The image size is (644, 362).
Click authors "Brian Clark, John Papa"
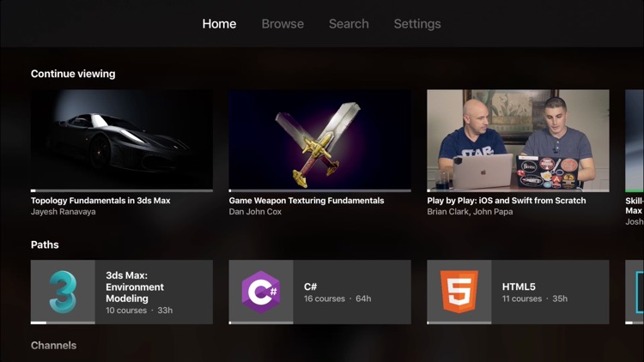[470, 212]
